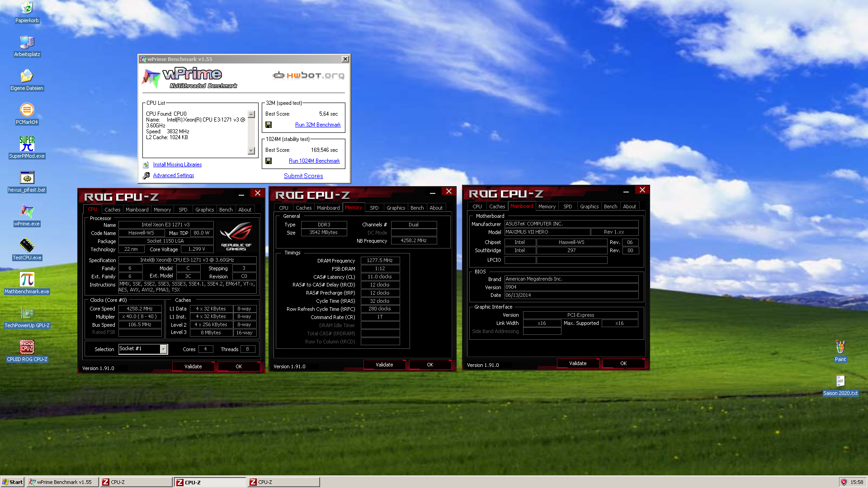
Task: Click the BIOS date 06/13/2014 field
Action: 571,295
